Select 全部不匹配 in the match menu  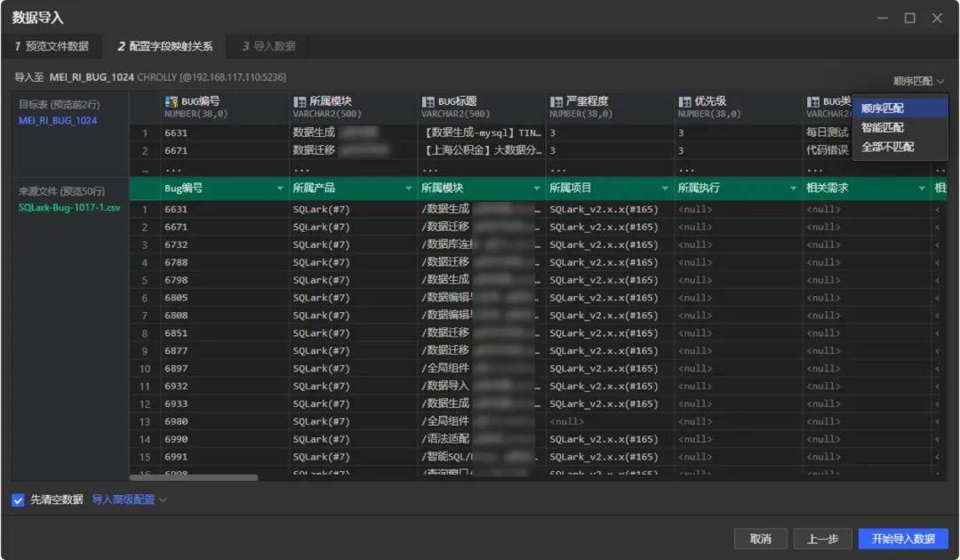900,147
